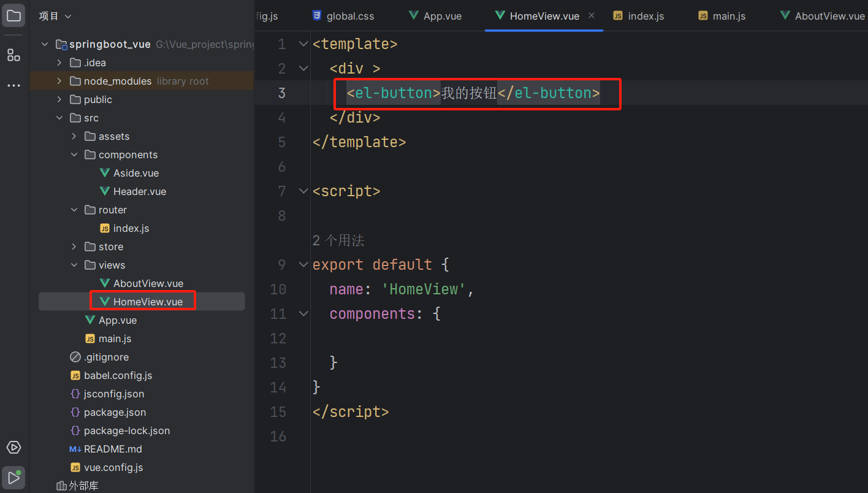This screenshot has height=493, width=868.
Task: Collapse the src folder
Action: click(59, 118)
